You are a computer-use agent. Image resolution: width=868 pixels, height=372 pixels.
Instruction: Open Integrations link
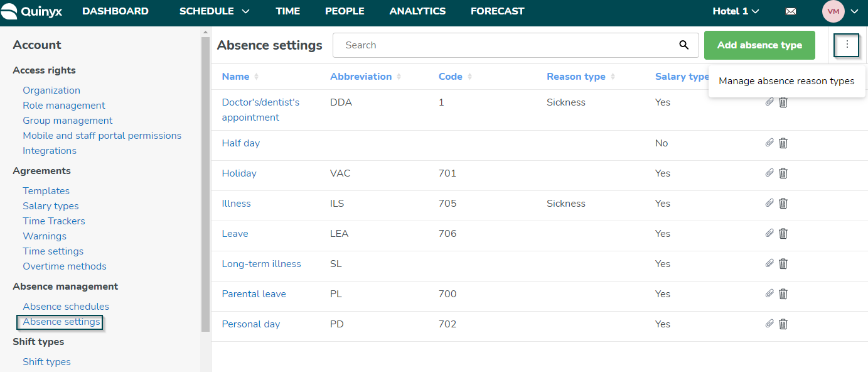tap(50, 151)
